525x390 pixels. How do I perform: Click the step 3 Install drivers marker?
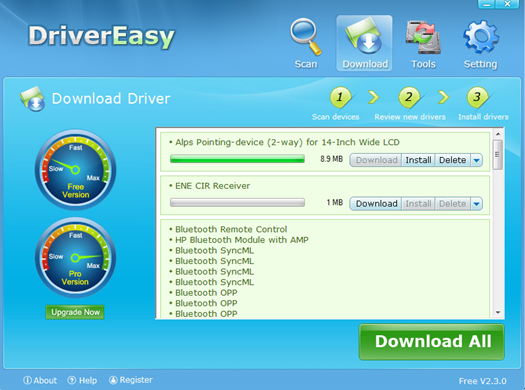click(477, 97)
